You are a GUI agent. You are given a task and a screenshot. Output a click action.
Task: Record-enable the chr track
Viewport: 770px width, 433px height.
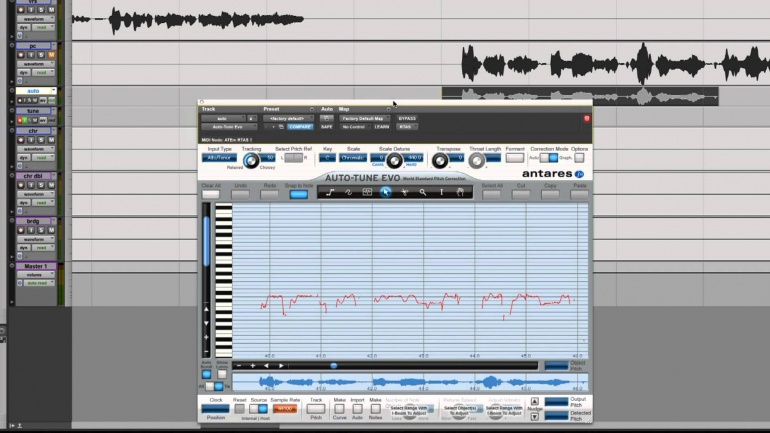pyautogui.click(x=21, y=140)
